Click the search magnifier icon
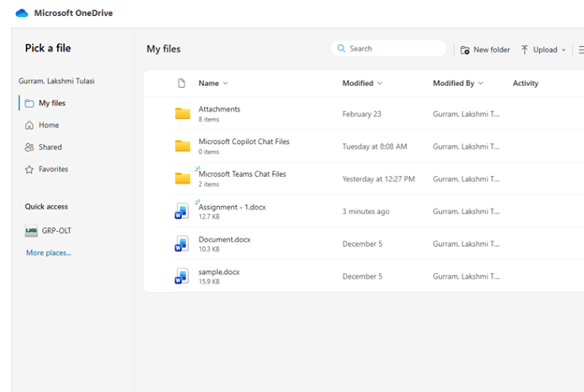Screen dimensions: 584x392 coord(342,49)
